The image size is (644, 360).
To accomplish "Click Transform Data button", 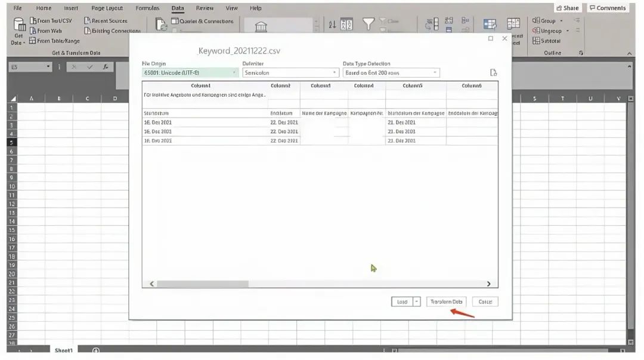I will click(446, 301).
